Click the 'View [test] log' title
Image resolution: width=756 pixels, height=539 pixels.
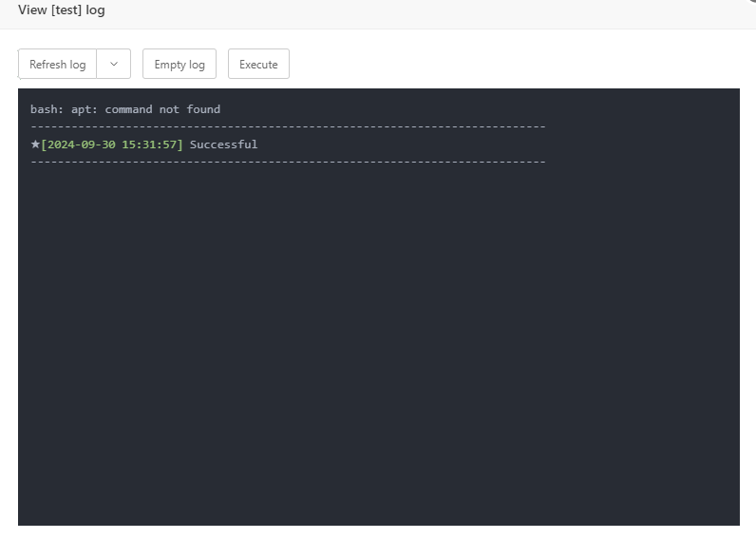tap(61, 10)
